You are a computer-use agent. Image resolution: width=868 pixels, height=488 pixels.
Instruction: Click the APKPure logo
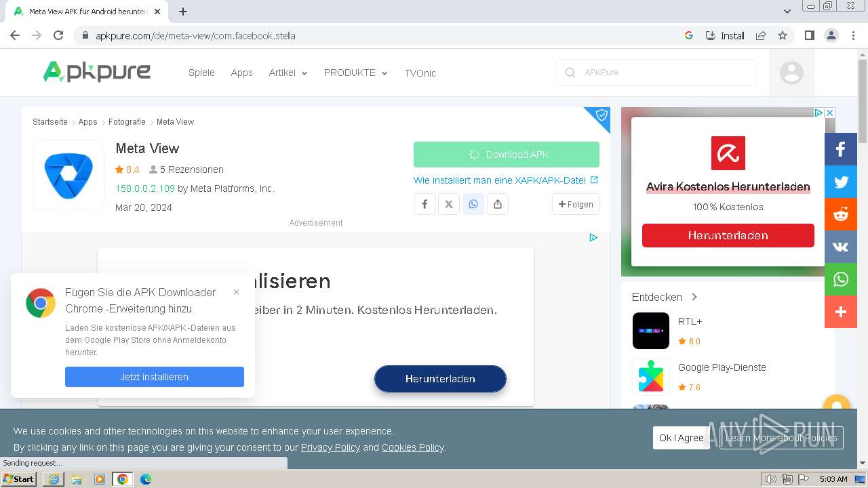point(97,72)
